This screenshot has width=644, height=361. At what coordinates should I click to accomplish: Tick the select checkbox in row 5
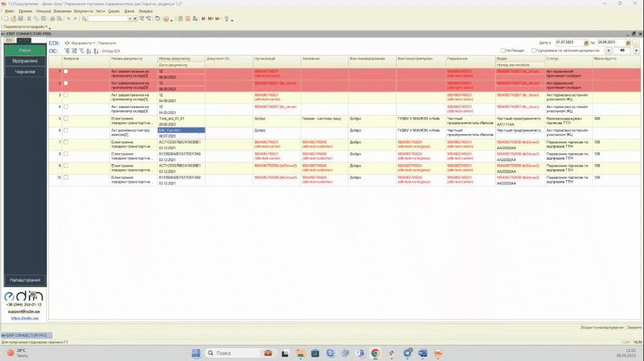coord(66,118)
